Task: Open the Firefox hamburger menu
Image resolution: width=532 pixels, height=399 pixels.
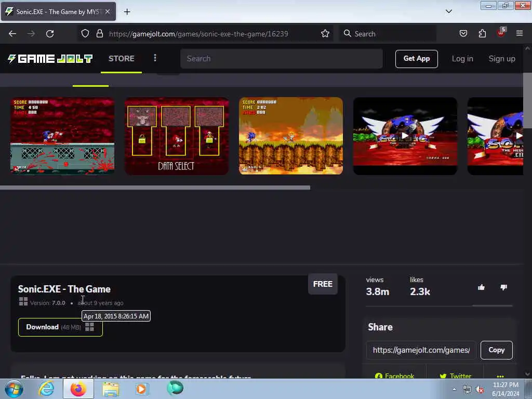Action: [x=520, y=34]
